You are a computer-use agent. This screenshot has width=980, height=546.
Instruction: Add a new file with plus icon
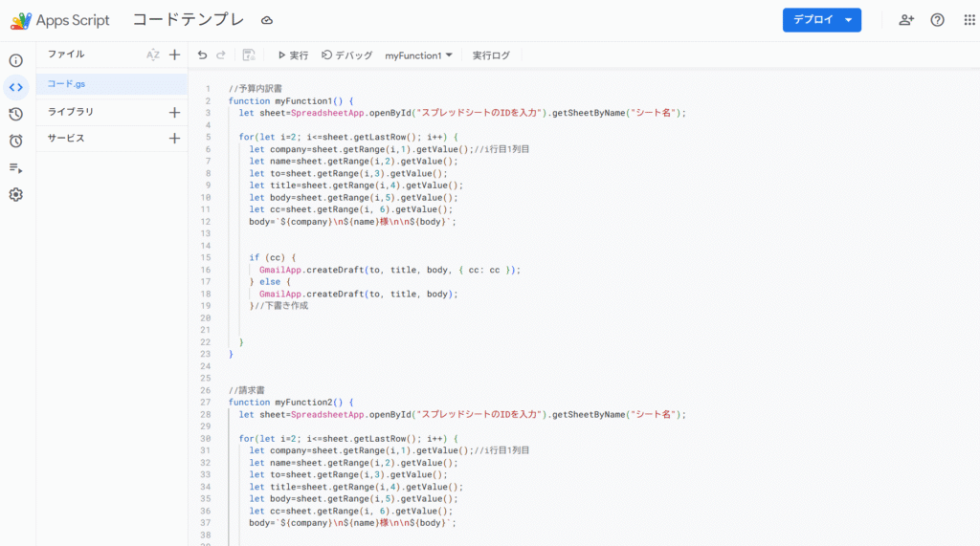coord(174,55)
